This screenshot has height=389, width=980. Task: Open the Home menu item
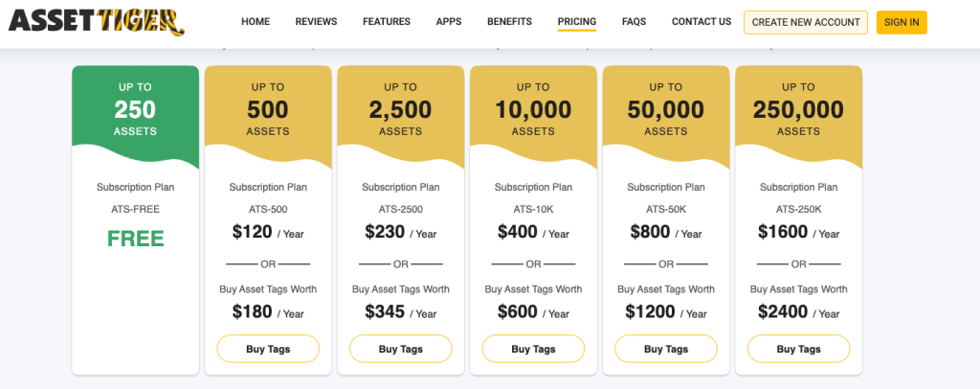click(x=256, y=22)
